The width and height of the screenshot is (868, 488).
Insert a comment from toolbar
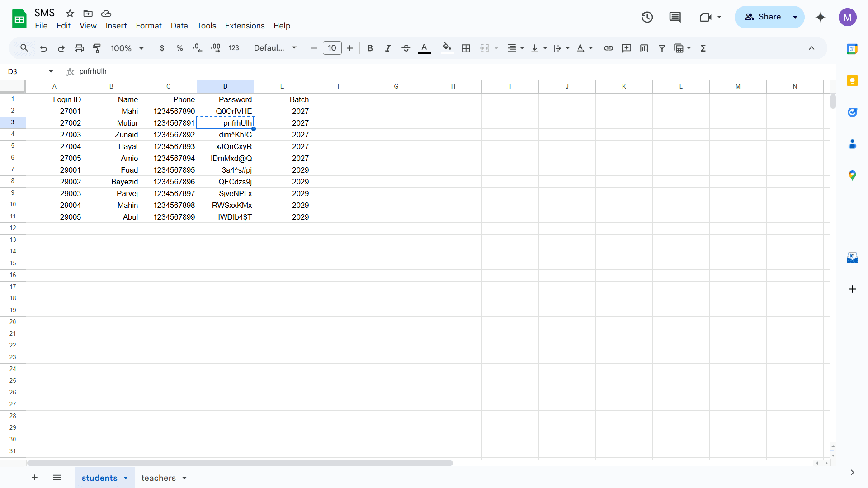[627, 48]
